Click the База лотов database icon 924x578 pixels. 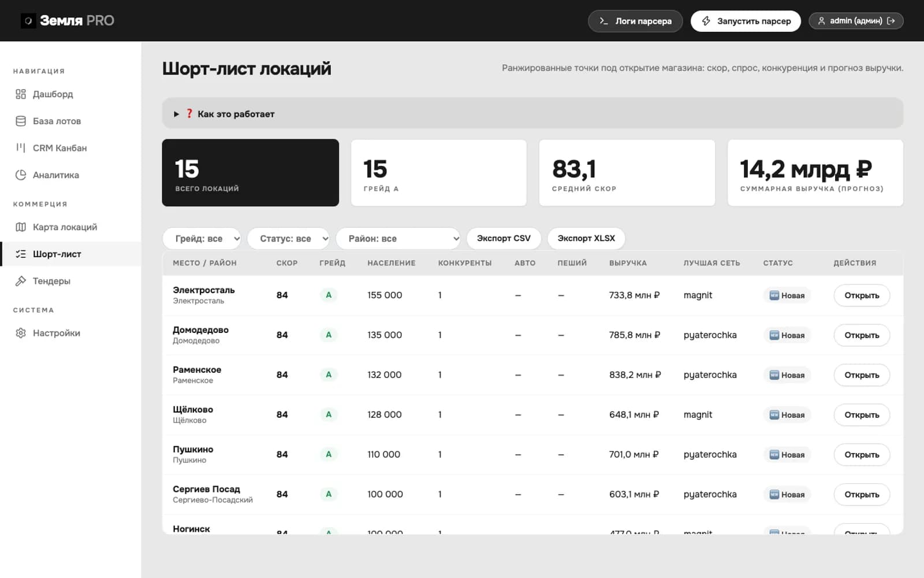coord(21,121)
